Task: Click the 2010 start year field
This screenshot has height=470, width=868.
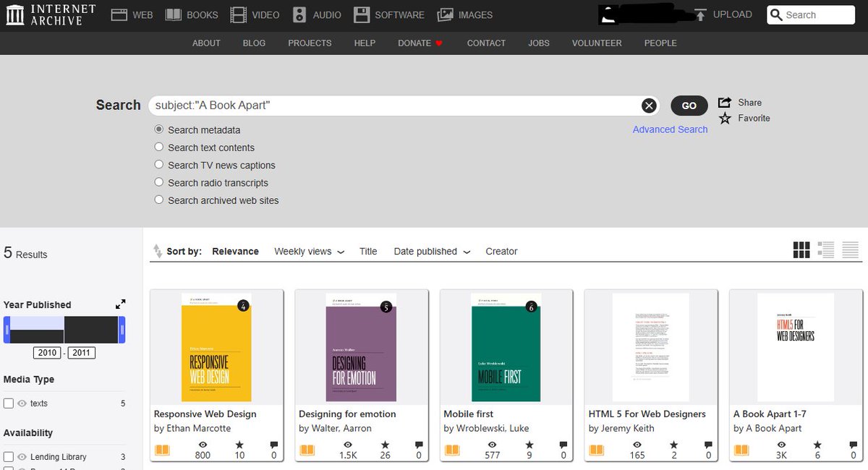Action: (x=47, y=353)
